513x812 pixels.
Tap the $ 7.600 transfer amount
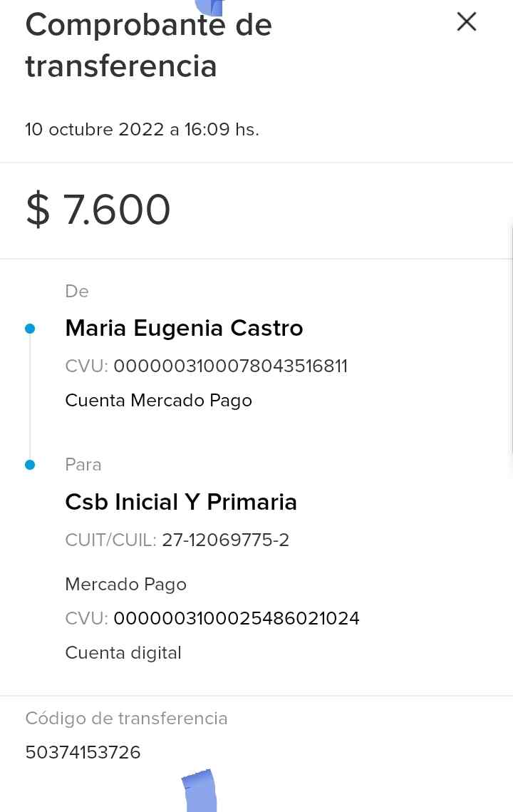[x=98, y=210]
